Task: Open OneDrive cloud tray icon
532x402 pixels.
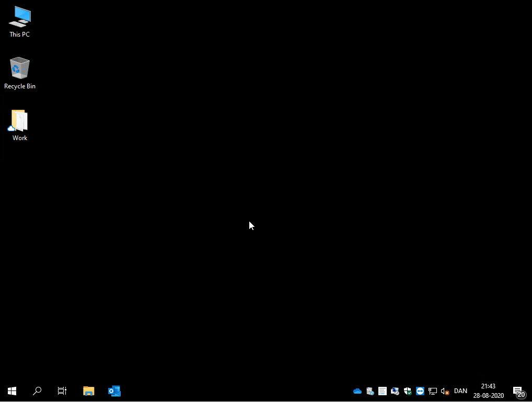Action: (x=357, y=391)
